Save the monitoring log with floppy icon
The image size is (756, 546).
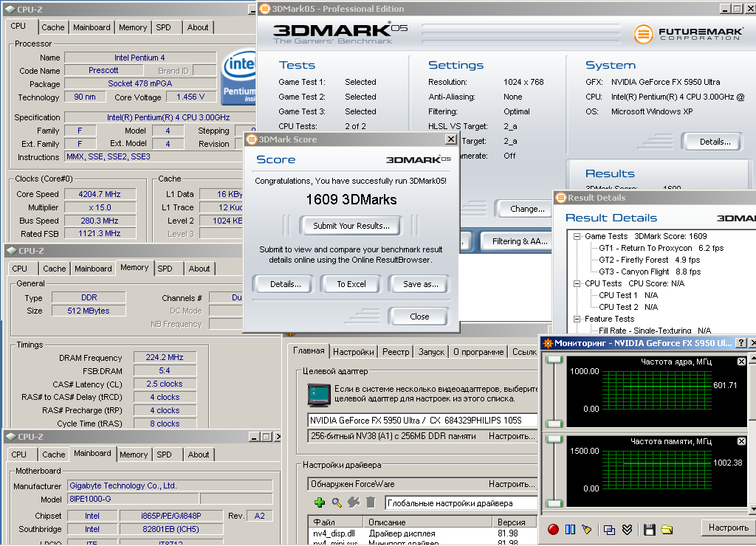pyautogui.click(x=650, y=530)
